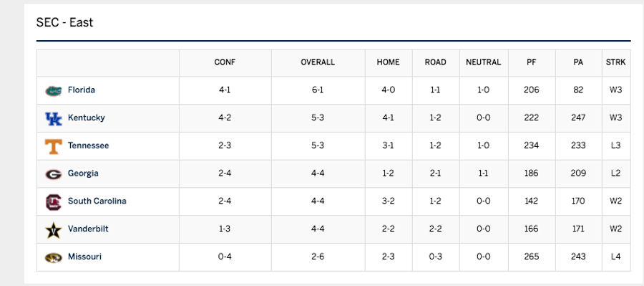Screen dimensions: 644x286
Task: Click the SEC - East section heading
Action: pyautogui.click(x=64, y=22)
